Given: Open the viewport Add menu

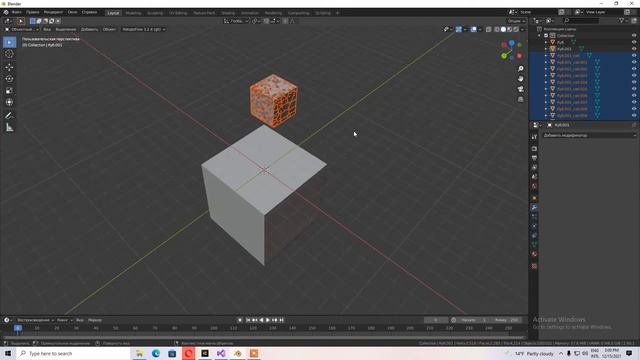Looking at the screenshot, I should click(x=89, y=29).
